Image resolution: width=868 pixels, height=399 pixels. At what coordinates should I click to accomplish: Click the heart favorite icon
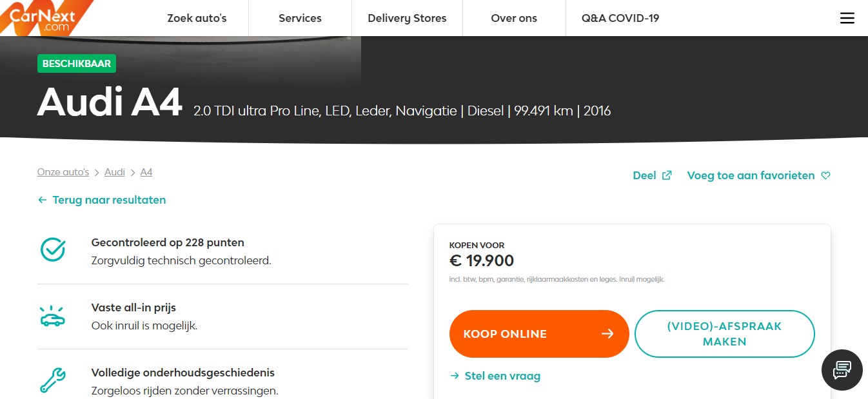point(825,175)
